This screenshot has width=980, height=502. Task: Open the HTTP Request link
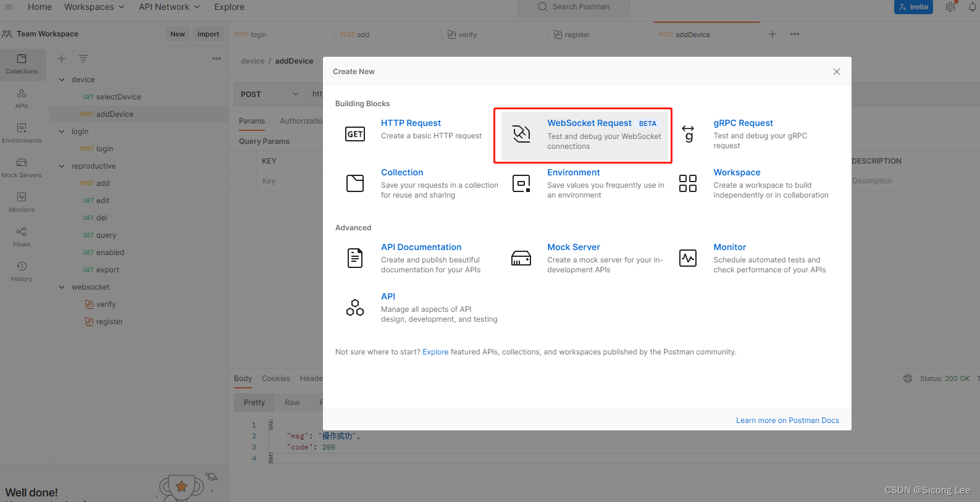click(411, 123)
